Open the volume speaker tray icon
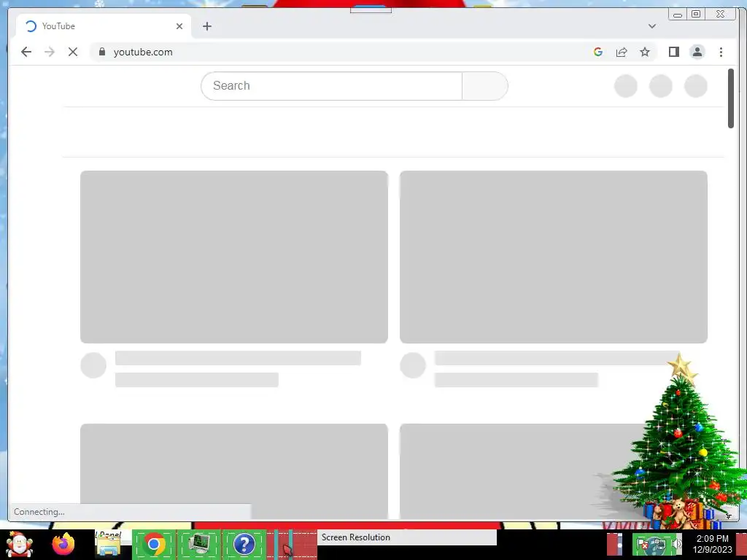 click(x=676, y=544)
